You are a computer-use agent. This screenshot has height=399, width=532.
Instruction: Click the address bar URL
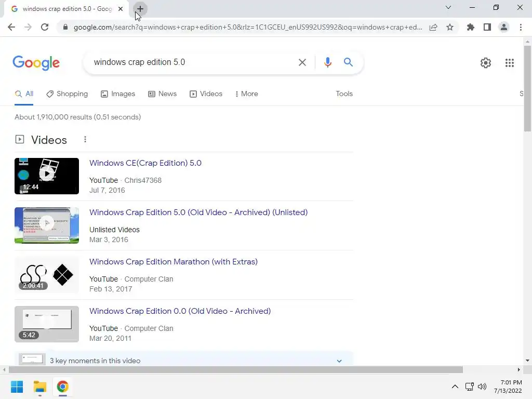248,27
